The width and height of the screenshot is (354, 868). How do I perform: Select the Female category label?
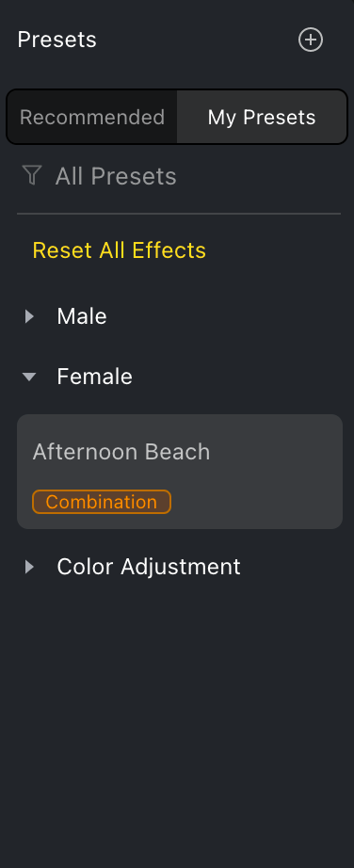[95, 377]
